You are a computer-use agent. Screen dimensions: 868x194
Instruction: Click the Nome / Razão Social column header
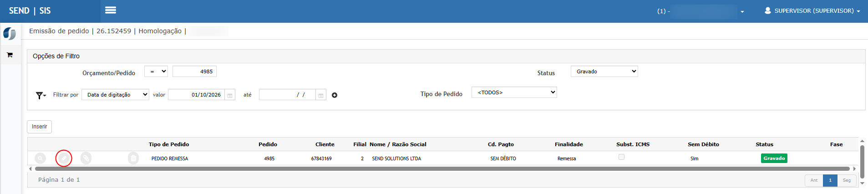point(398,144)
